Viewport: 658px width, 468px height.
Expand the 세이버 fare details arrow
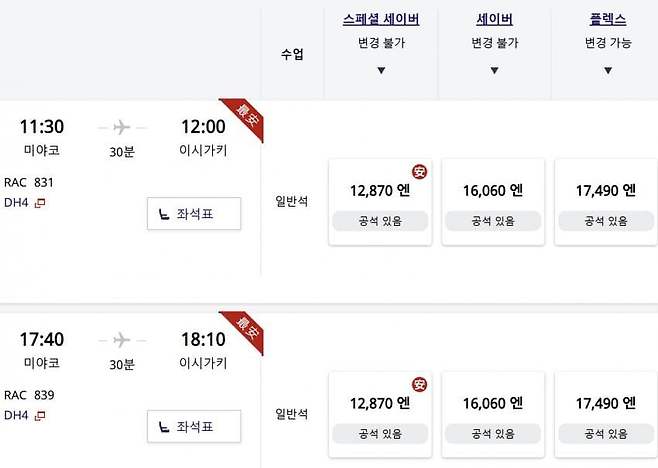click(x=494, y=71)
